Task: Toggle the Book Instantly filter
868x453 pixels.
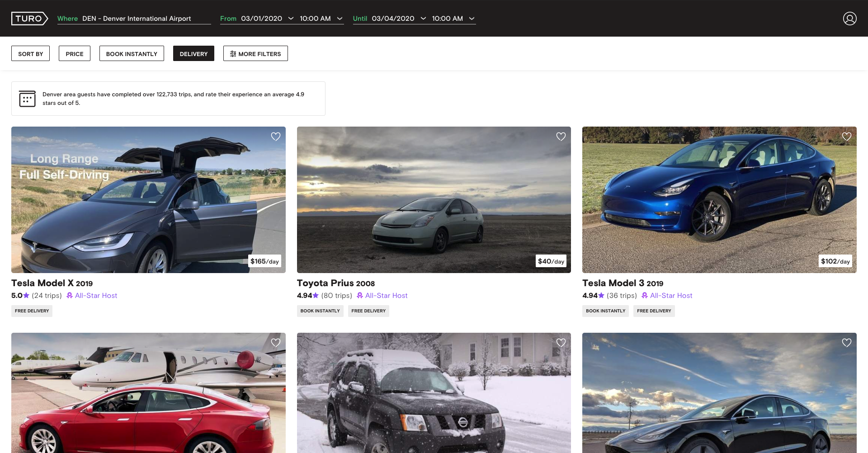Action: [132, 54]
